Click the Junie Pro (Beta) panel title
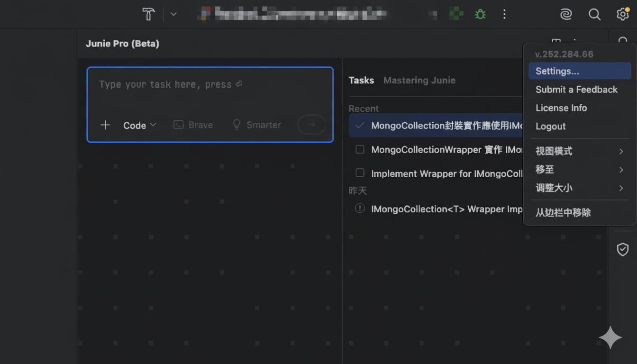 point(122,44)
